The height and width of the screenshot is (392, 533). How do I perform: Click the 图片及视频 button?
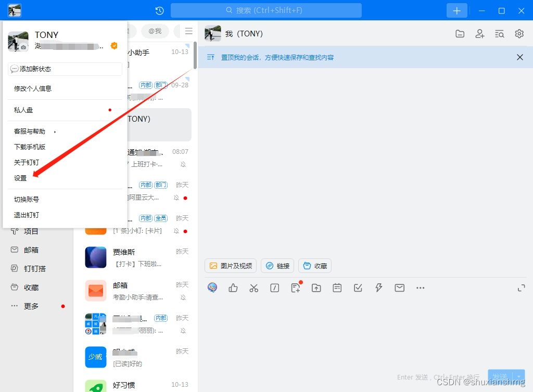tap(231, 266)
